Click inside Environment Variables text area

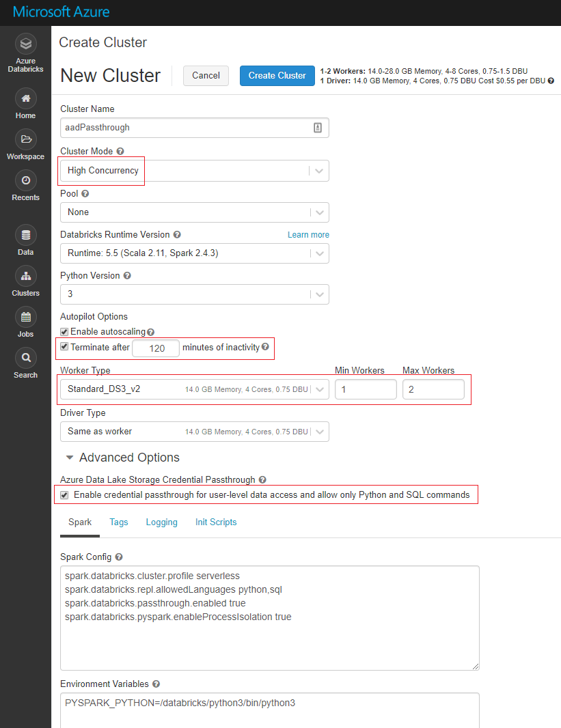(270, 710)
